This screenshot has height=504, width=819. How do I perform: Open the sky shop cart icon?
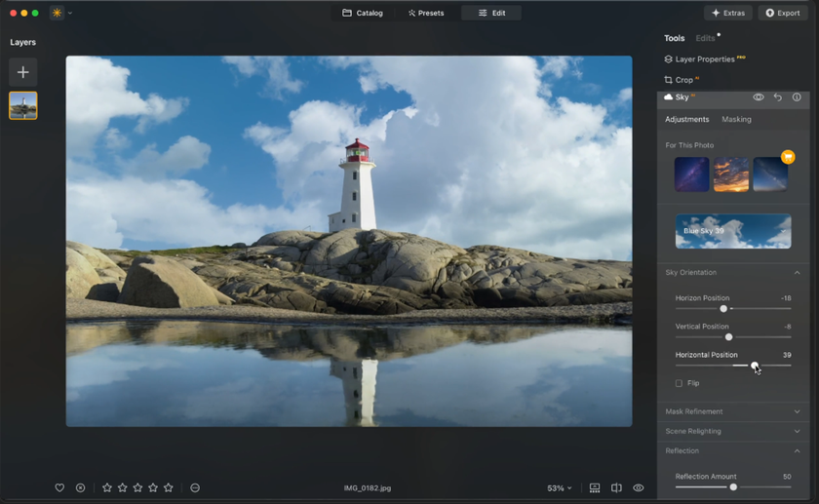pos(788,157)
